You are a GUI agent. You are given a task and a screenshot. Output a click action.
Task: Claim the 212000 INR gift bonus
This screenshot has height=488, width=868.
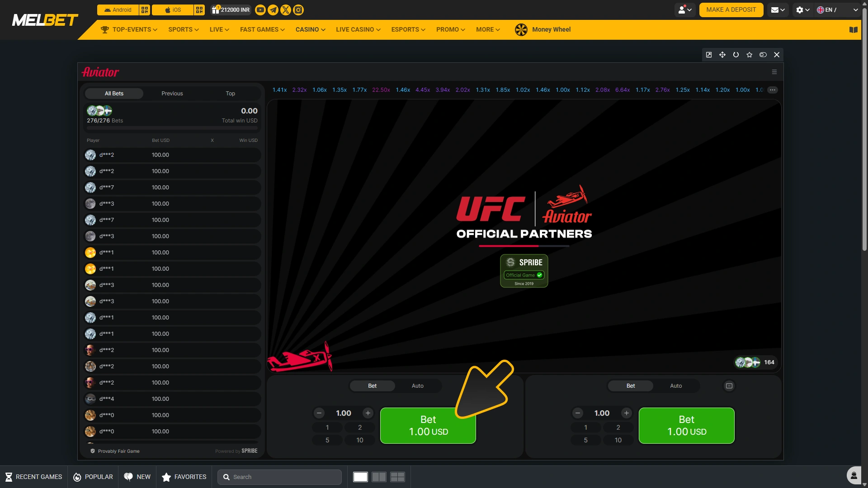coord(231,9)
